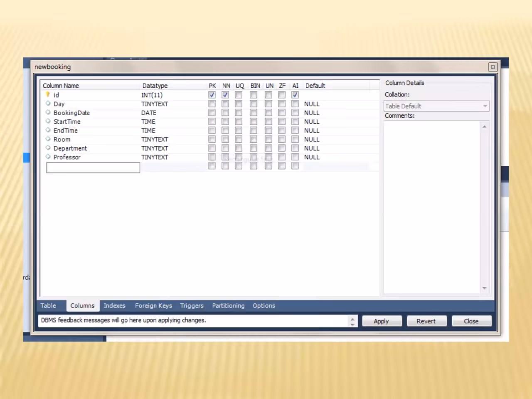Open the Options tab
Screen dimensions: 532x399
click(264, 305)
